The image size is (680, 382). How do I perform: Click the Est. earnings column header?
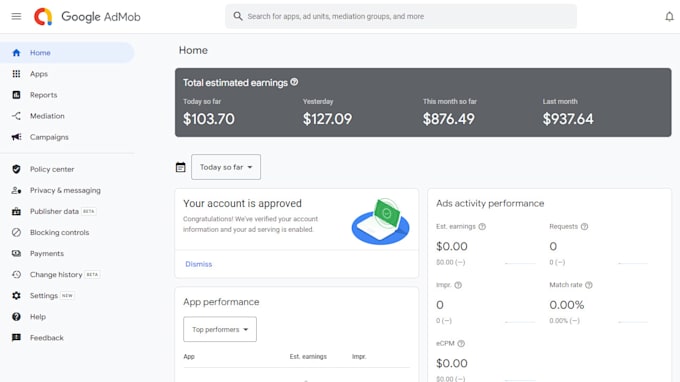308,356
